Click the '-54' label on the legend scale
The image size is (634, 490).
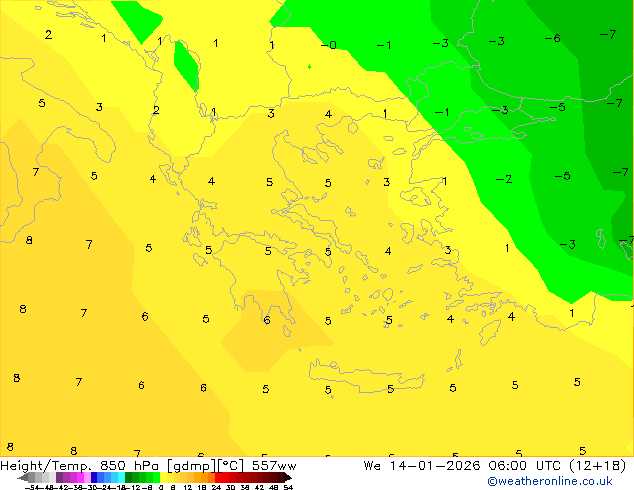tap(33, 487)
